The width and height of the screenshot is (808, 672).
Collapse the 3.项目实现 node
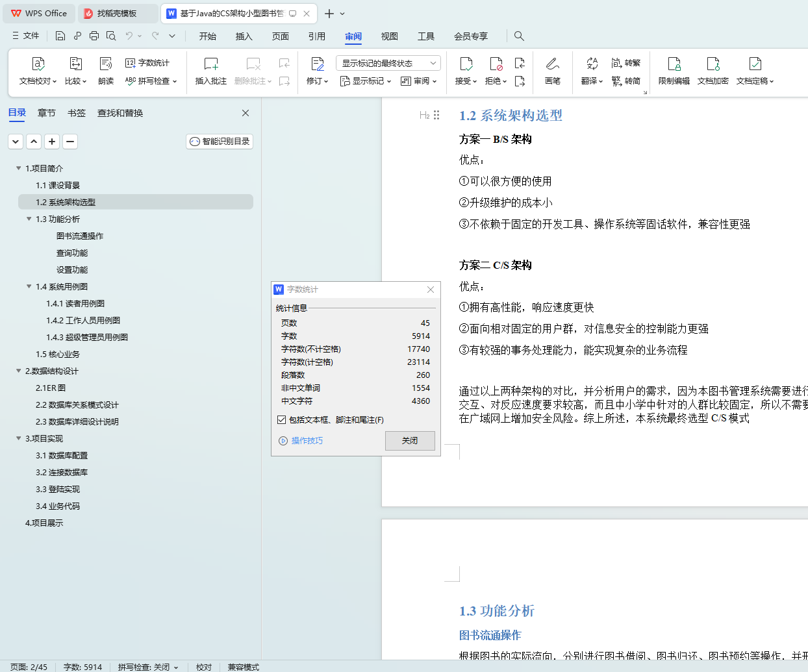[x=18, y=438]
